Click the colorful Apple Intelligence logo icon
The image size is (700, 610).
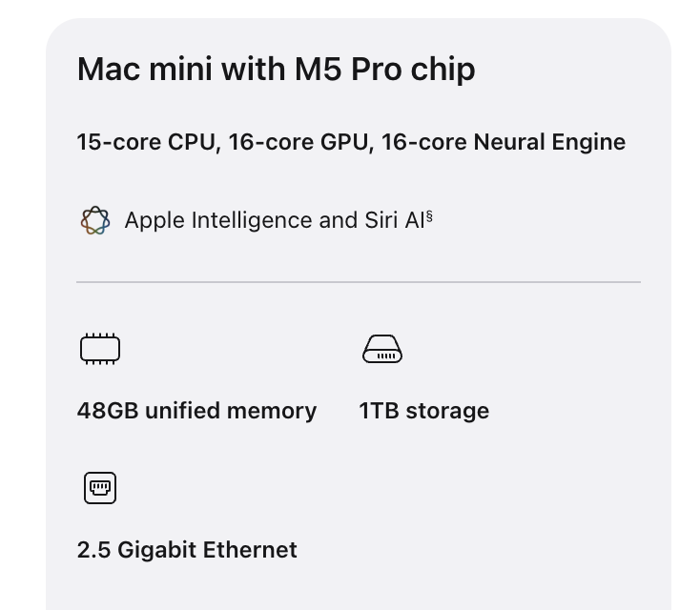pos(95,220)
